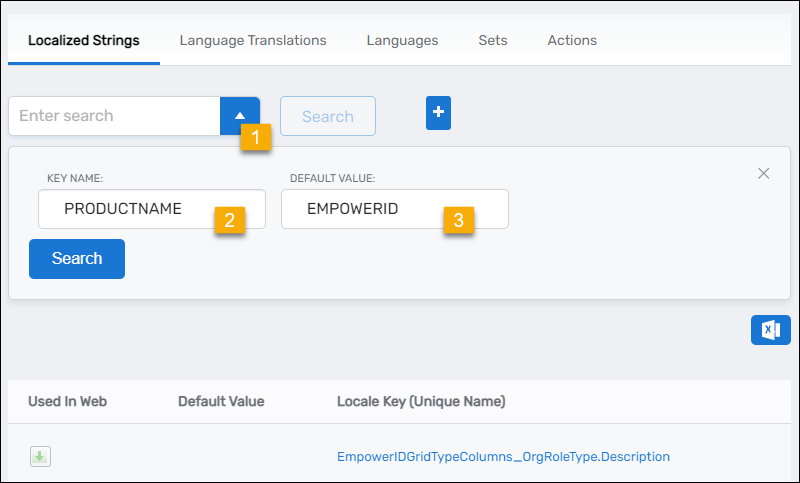This screenshot has height=483, width=800.
Task: Click the blue Search button
Action: [77, 259]
